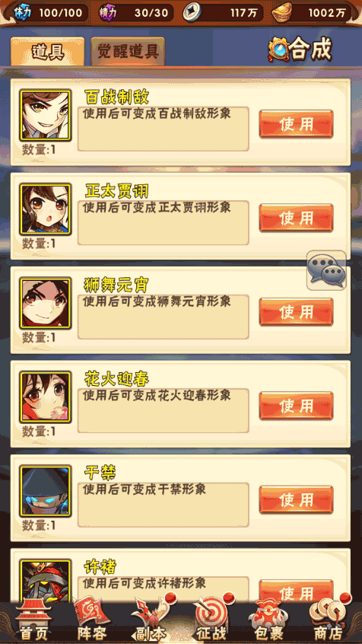Open the 阵容 lineup icon
Screen dimensions: 362x644
tap(93, 620)
